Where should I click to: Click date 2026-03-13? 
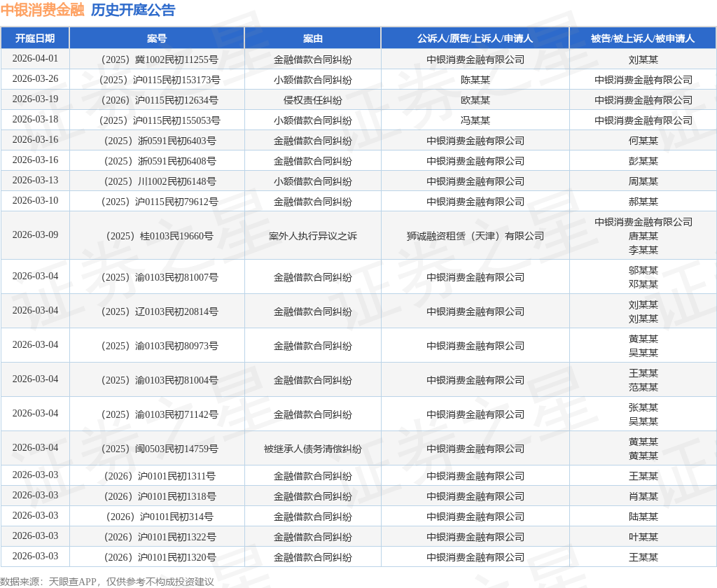point(35,180)
